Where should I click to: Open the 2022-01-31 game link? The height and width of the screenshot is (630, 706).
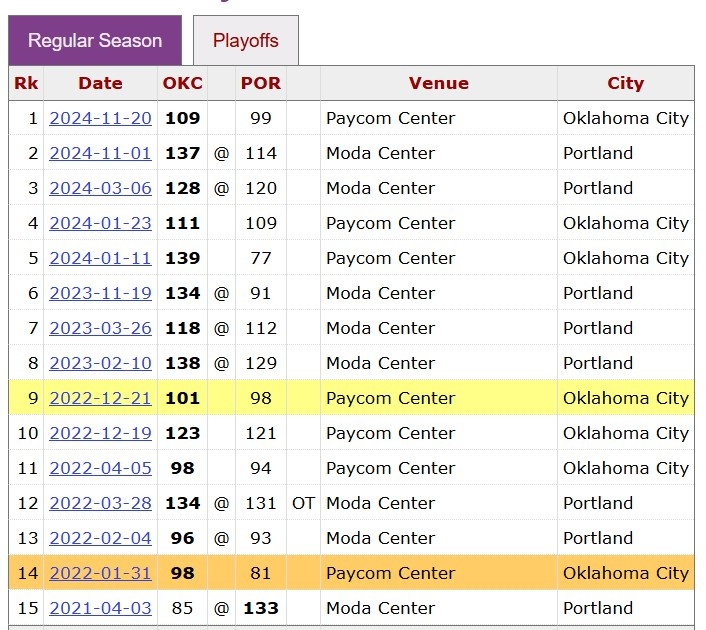click(x=100, y=573)
